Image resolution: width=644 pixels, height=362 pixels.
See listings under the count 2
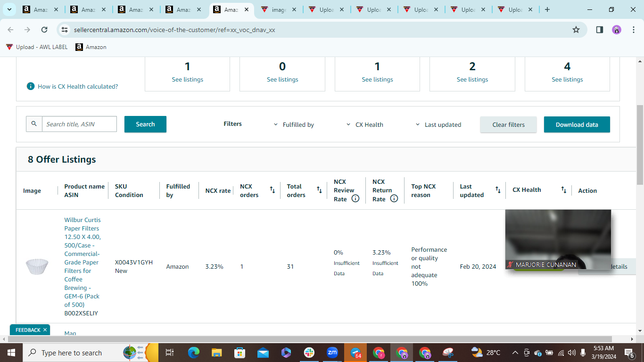tap(472, 79)
